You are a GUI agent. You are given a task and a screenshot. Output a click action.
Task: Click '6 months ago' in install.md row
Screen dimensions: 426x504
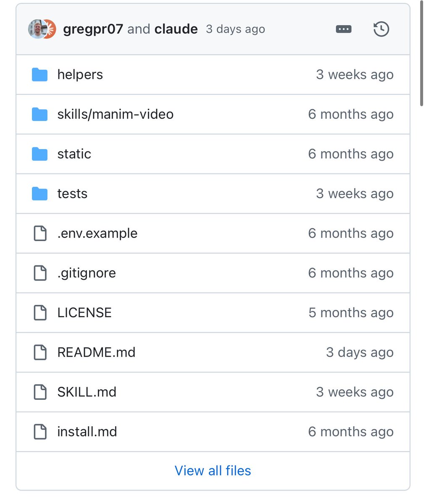coord(351,432)
